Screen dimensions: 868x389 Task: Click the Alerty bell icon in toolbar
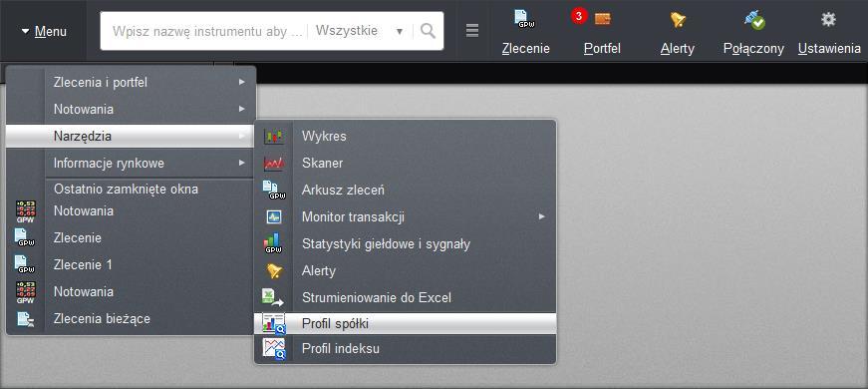point(678,20)
